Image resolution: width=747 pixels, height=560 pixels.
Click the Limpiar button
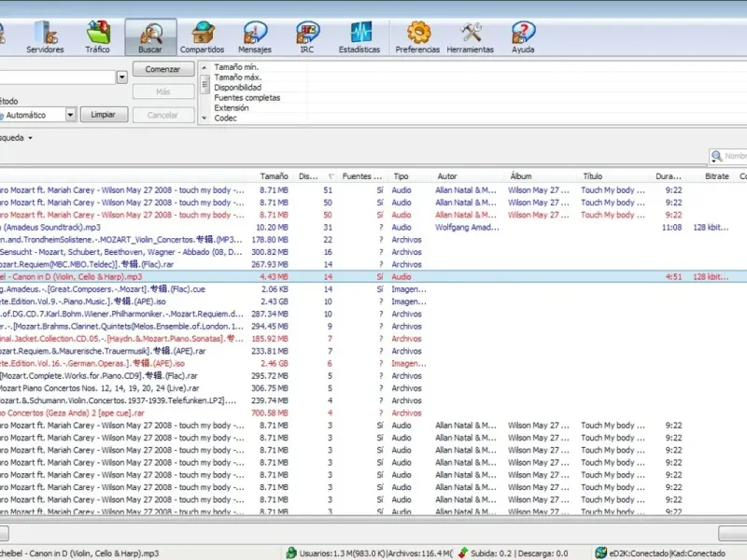104,115
